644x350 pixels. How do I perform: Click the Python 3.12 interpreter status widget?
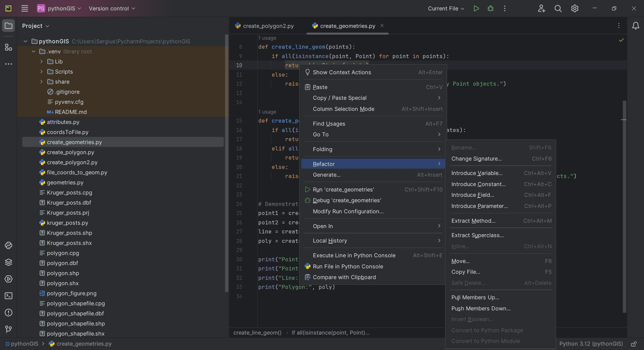[x=591, y=344]
